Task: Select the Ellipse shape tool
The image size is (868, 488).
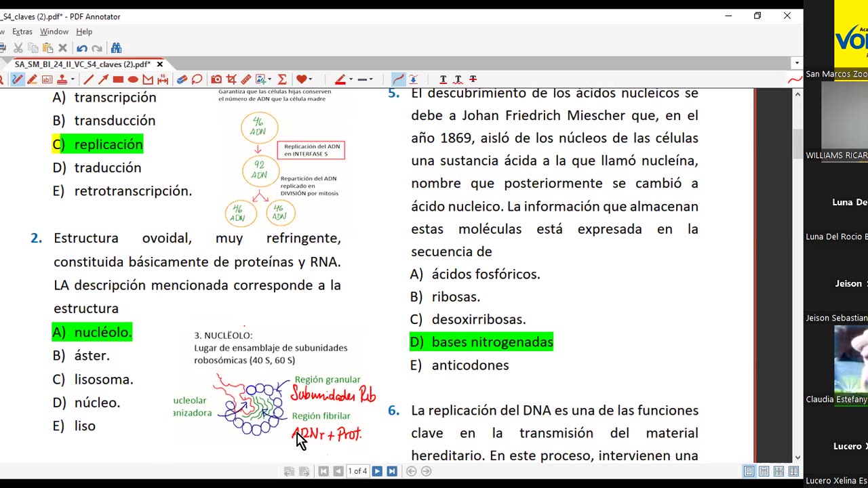Action: (133, 79)
